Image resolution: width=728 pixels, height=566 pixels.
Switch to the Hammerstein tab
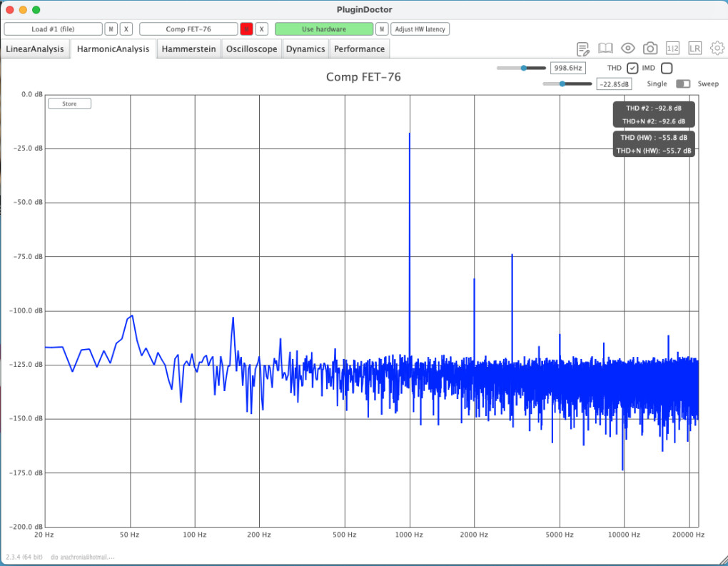[x=188, y=49]
